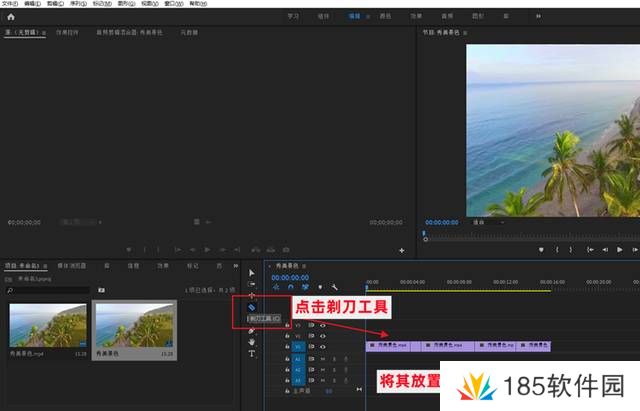Click the program monitor scrub bar playhead

[x=424, y=234]
